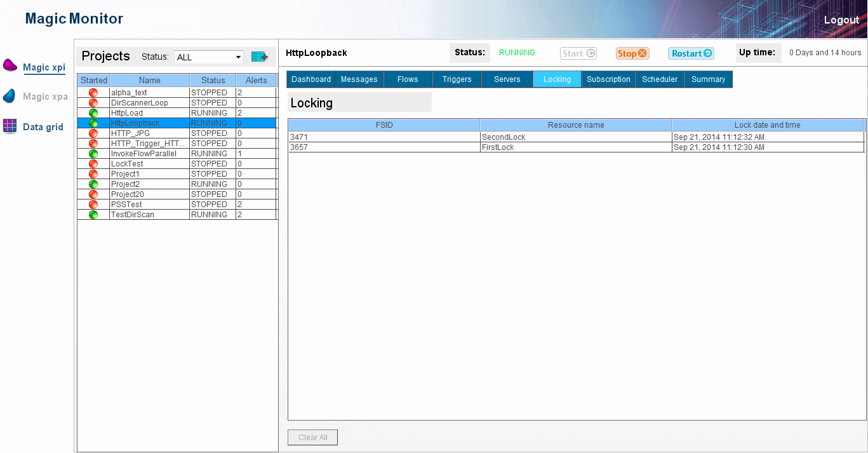
Task: Click lock time Sep 21, 2014 11:12:30 AM
Action: pos(719,147)
